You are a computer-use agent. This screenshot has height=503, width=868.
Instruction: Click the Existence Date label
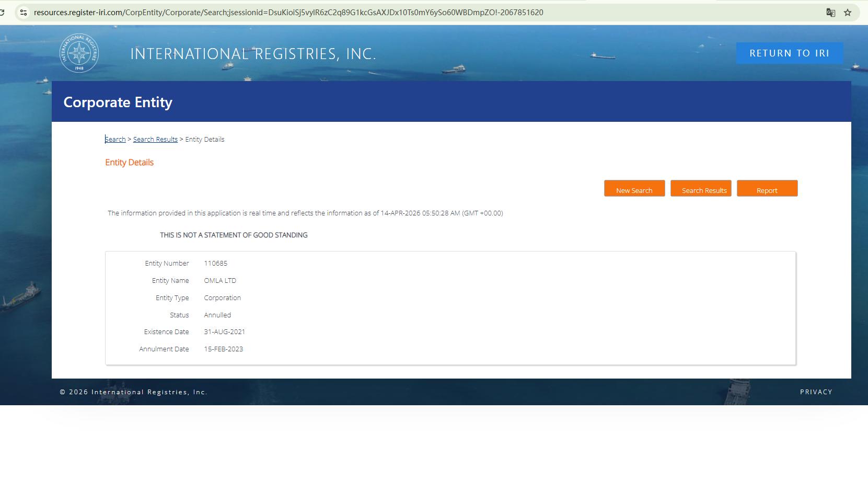click(166, 331)
